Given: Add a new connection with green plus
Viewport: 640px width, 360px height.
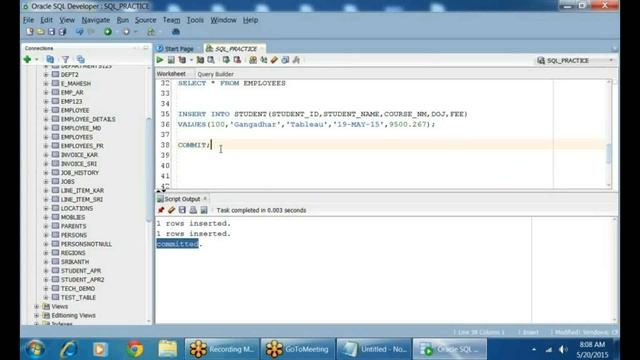Looking at the screenshot, I should coord(27,60).
